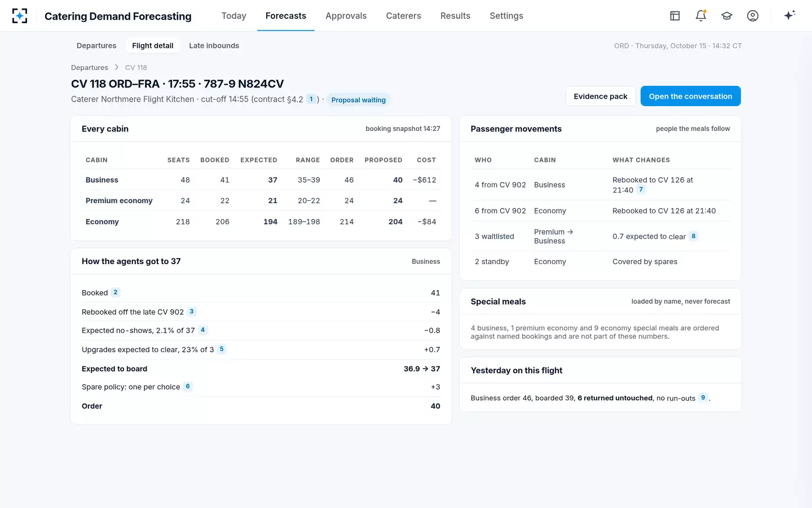Switch to the Departures sub-tab

(96, 46)
